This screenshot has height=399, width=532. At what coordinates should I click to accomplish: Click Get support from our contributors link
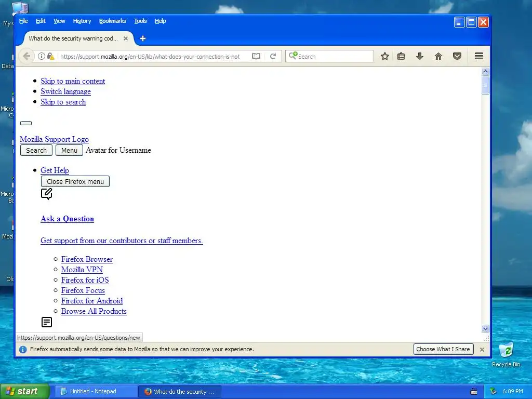coord(122,241)
